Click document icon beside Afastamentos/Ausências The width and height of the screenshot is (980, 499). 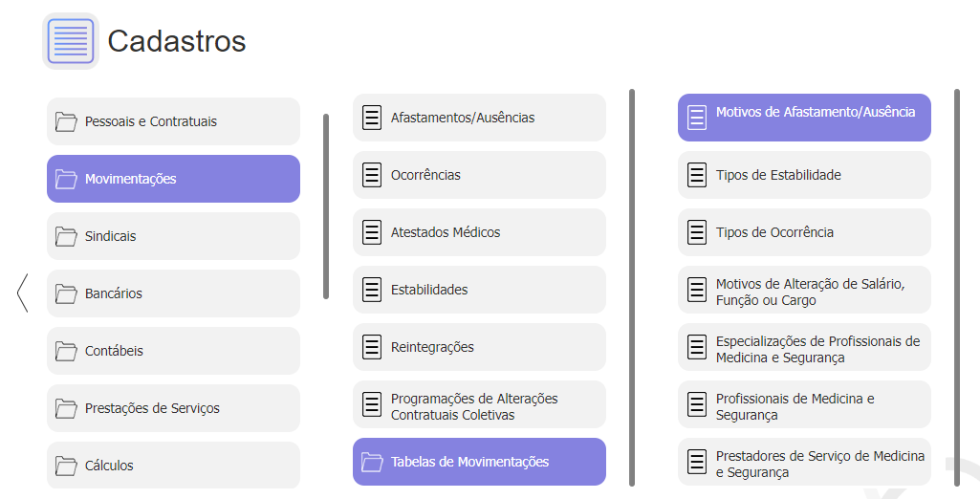pyautogui.click(x=372, y=118)
